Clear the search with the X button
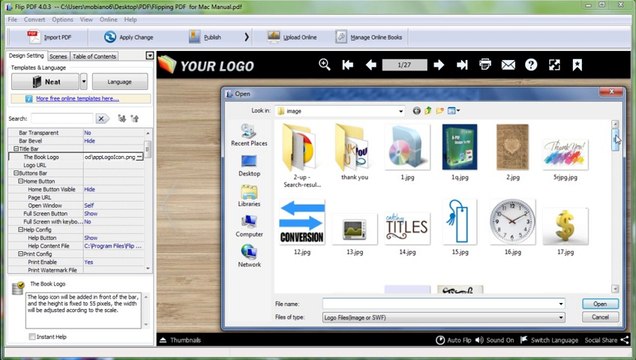Screen dimensions: 636x360 101,118
